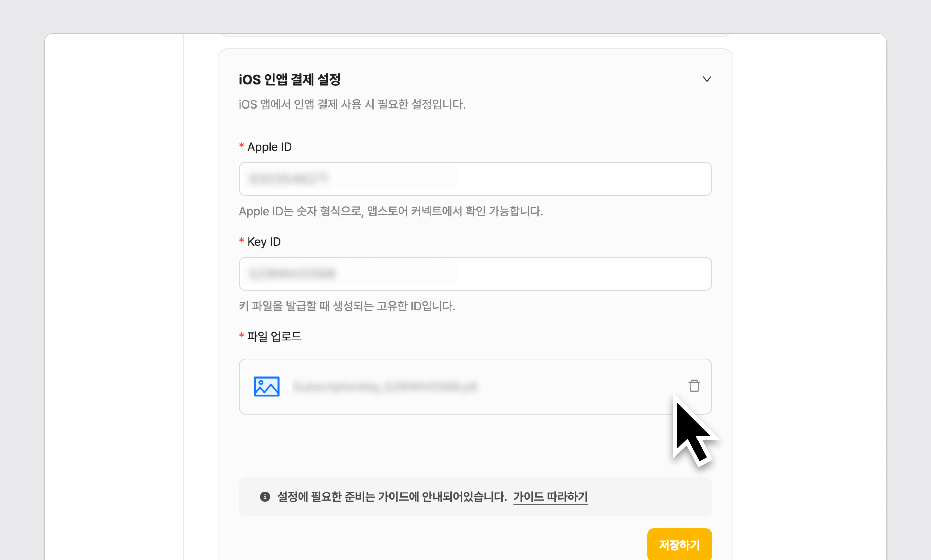Click the blurred uploaded file name
This screenshot has height=560, width=931.
tap(384, 386)
